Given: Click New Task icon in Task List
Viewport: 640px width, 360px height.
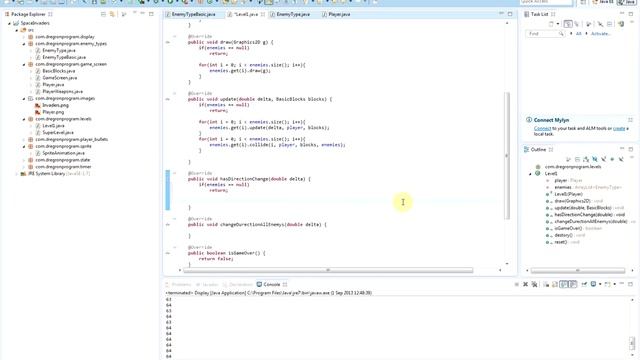Looking at the screenshot, I should (551, 24).
